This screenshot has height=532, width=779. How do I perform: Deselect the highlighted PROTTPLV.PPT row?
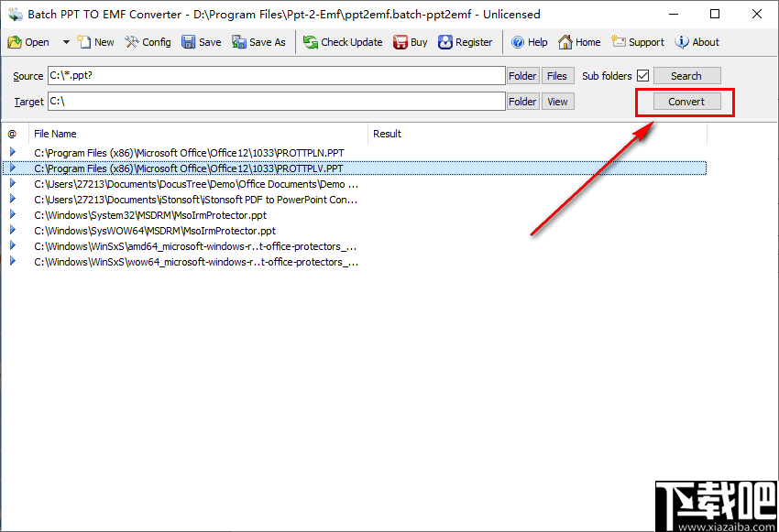[x=183, y=168]
